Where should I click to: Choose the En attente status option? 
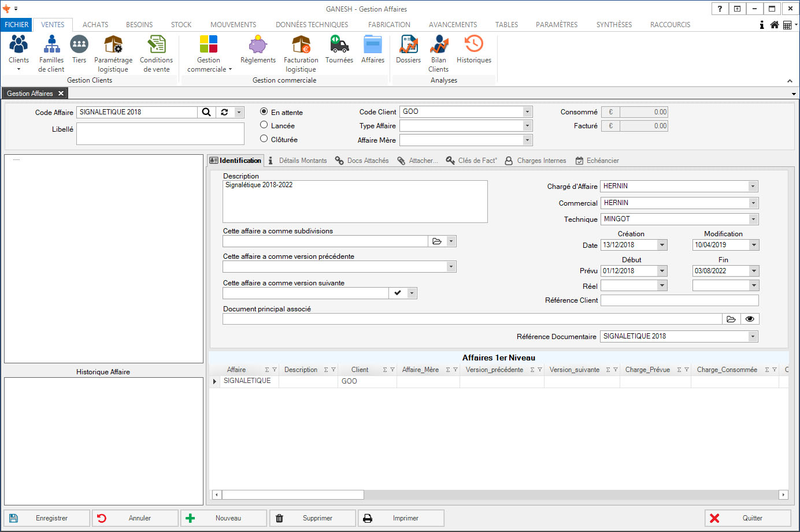[x=264, y=111]
